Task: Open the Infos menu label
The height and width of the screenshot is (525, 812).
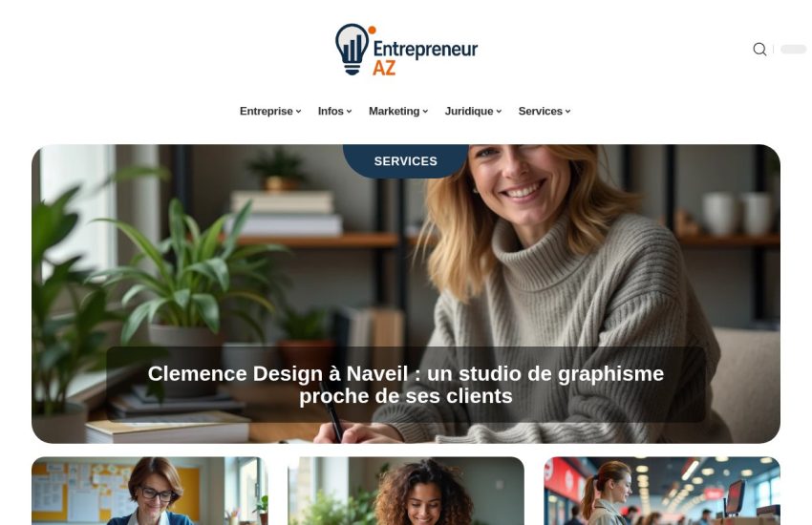Action: pos(331,112)
